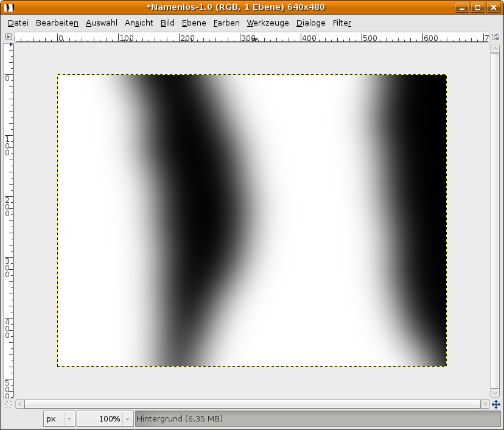The image size is (504, 430).
Task: Open the Bearbeiten menu
Action: click(57, 23)
